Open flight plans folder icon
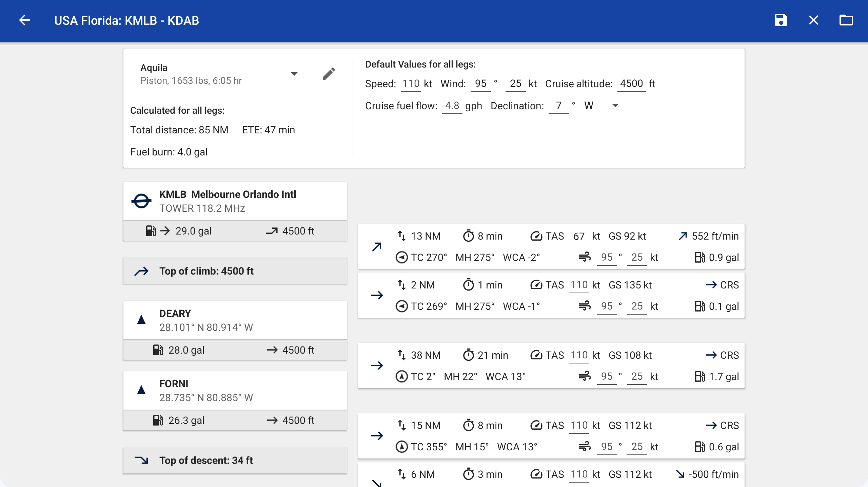Screen dimensions: 868x487 point(846,20)
